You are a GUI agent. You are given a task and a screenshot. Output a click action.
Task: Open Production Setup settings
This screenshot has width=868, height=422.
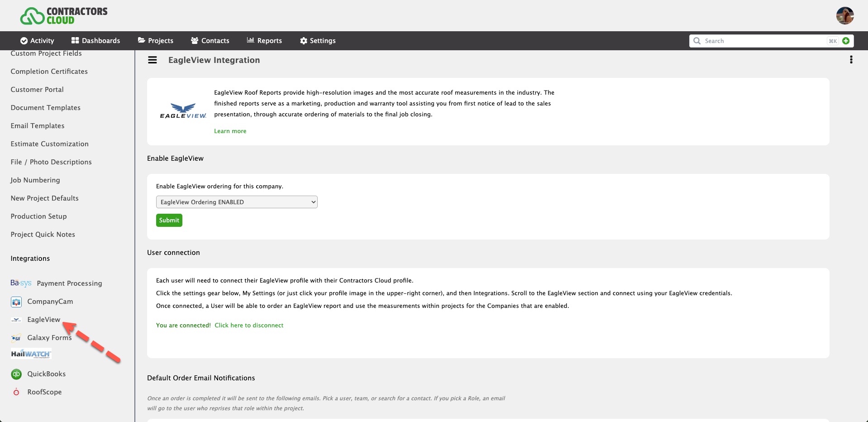[x=39, y=216]
